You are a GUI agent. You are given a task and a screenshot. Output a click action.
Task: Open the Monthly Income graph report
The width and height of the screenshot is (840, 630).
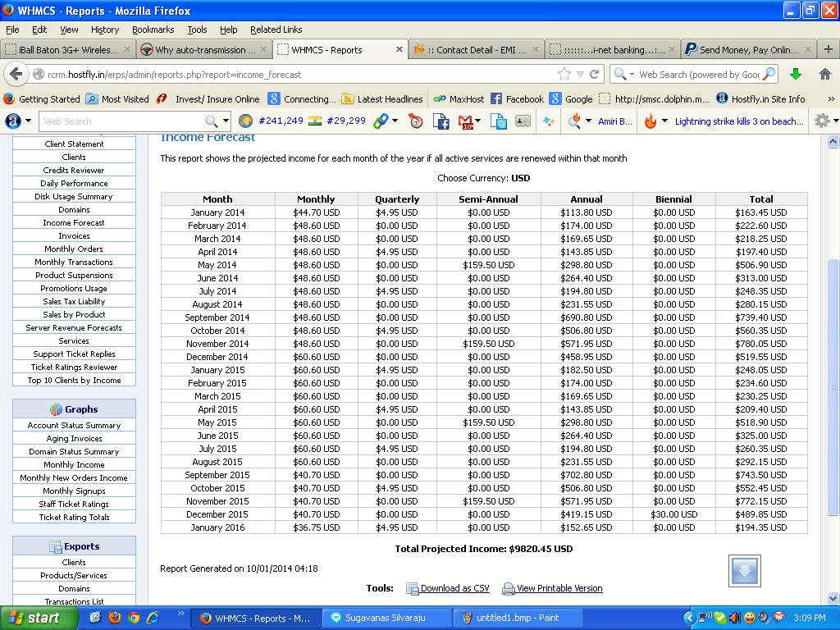(x=74, y=464)
